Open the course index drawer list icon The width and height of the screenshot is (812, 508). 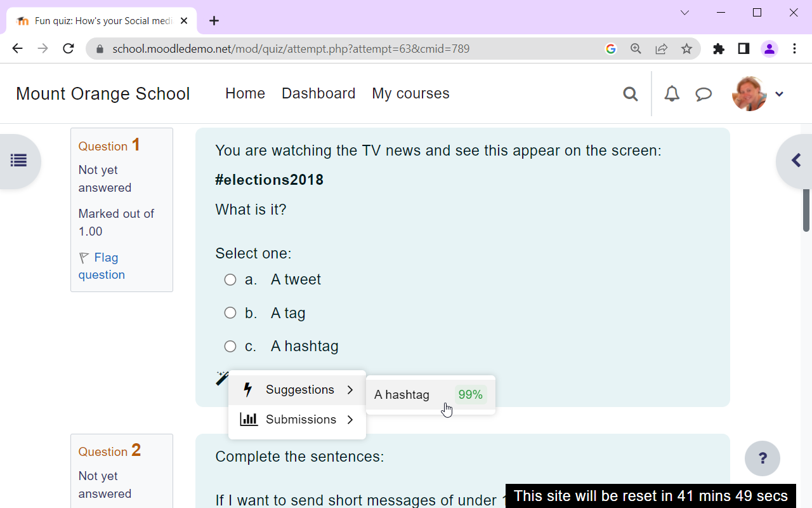tap(18, 161)
